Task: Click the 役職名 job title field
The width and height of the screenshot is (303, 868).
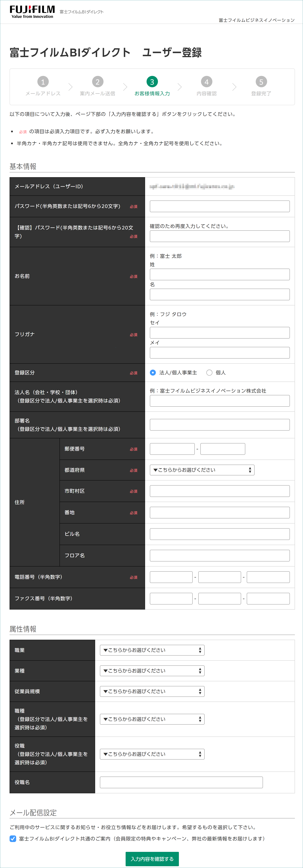Action: tap(181, 782)
